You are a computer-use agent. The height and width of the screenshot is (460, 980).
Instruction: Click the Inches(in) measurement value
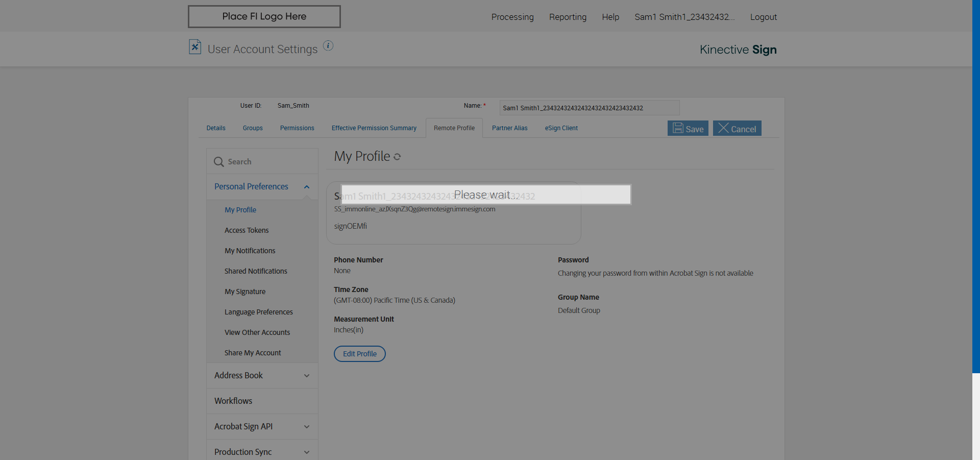(349, 330)
